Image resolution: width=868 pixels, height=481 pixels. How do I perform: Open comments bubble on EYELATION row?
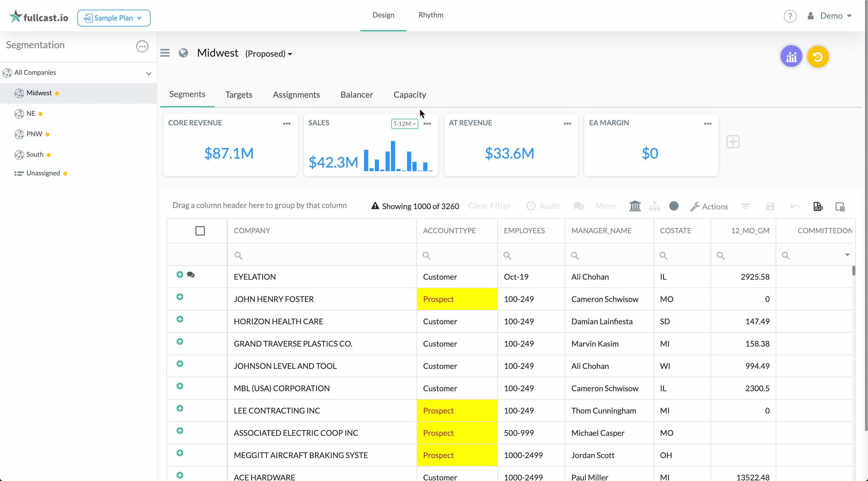click(191, 275)
